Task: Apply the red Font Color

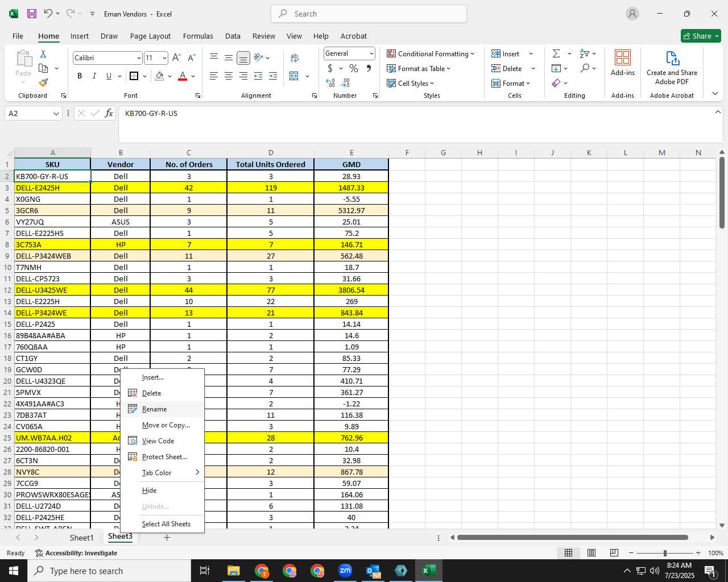Action: pos(183,76)
